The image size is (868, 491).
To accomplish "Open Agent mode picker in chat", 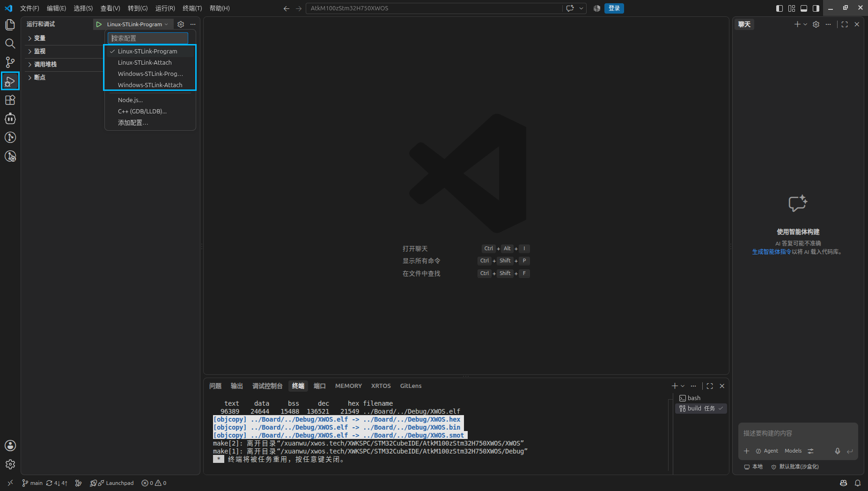I will point(767,451).
